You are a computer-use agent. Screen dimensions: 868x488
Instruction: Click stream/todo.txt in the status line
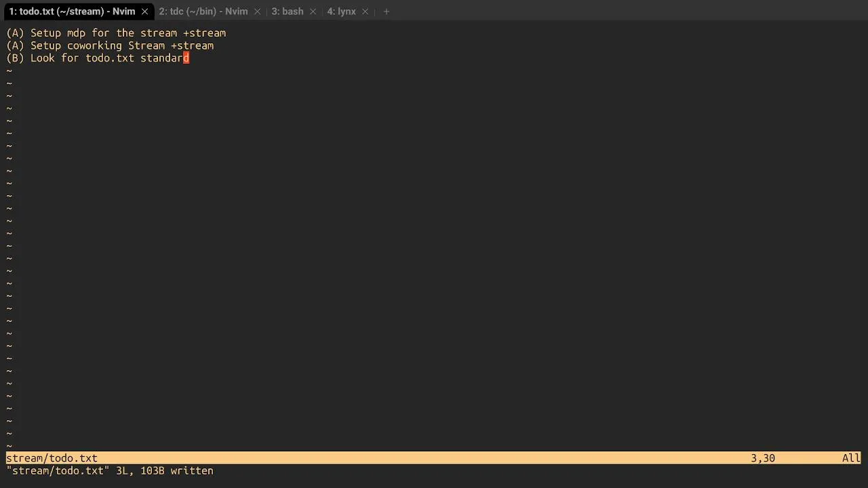coord(52,458)
